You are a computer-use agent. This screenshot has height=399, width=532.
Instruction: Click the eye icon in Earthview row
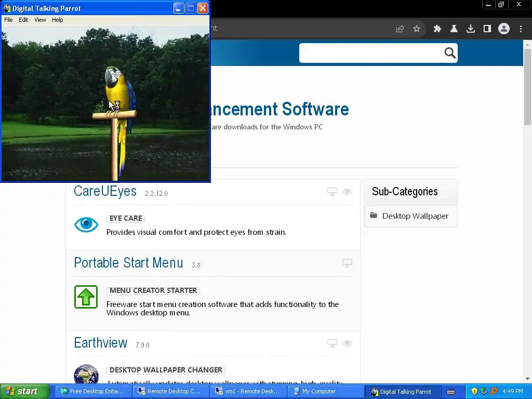pyautogui.click(x=347, y=343)
